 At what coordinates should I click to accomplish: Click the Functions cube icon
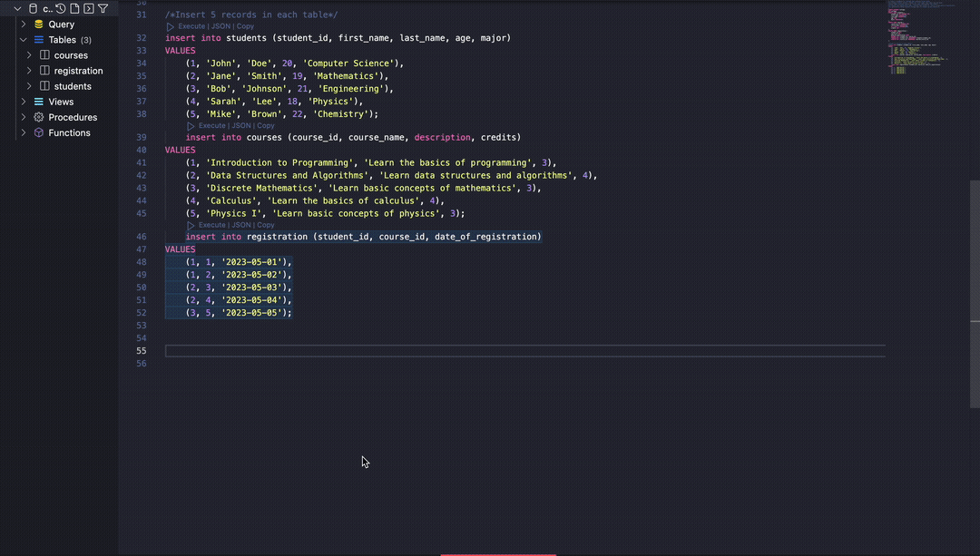tap(39, 132)
